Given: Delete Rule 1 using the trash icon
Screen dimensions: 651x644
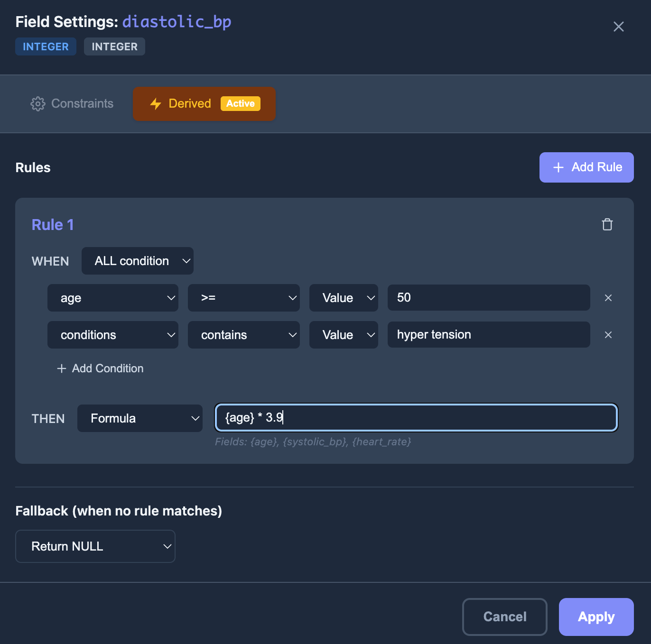Looking at the screenshot, I should (x=607, y=224).
